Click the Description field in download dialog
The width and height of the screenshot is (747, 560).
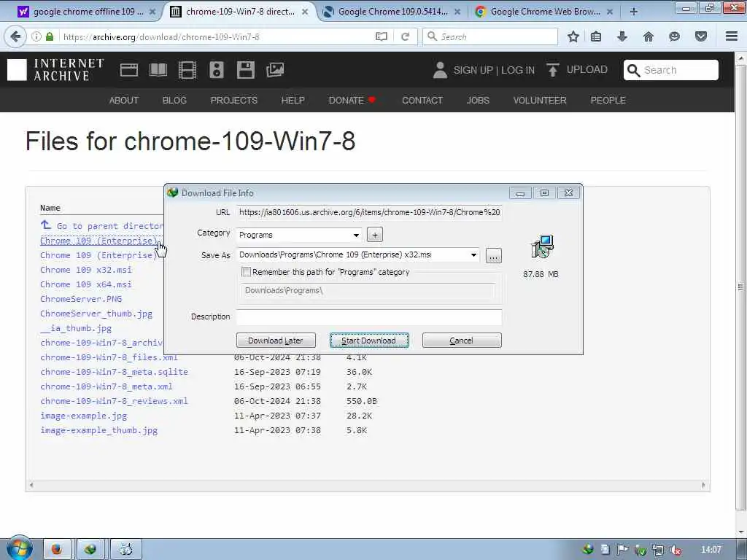point(369,317)
